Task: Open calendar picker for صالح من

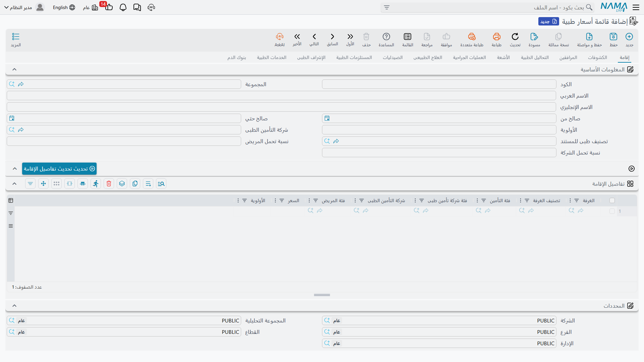Action: pos(327,118)
